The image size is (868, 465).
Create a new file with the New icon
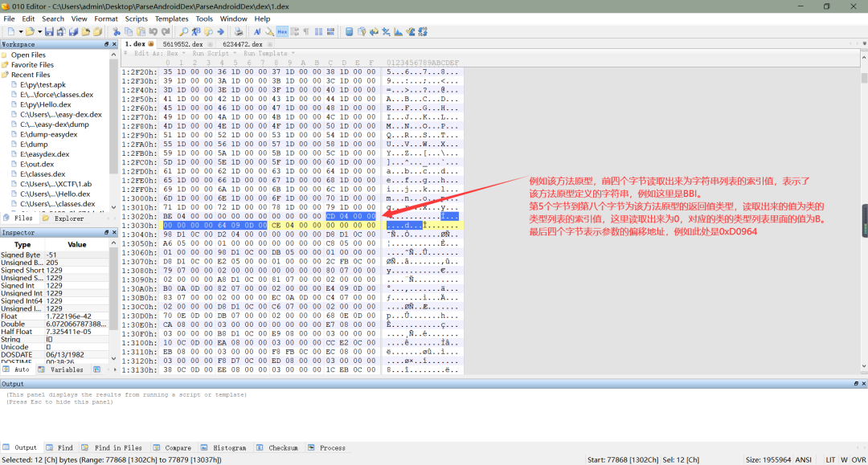pos(11,31)
